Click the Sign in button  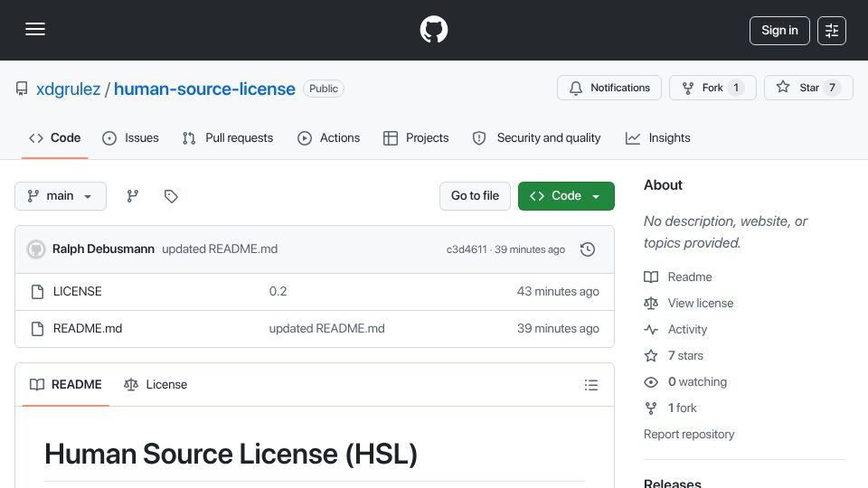(x=779, y=31)
